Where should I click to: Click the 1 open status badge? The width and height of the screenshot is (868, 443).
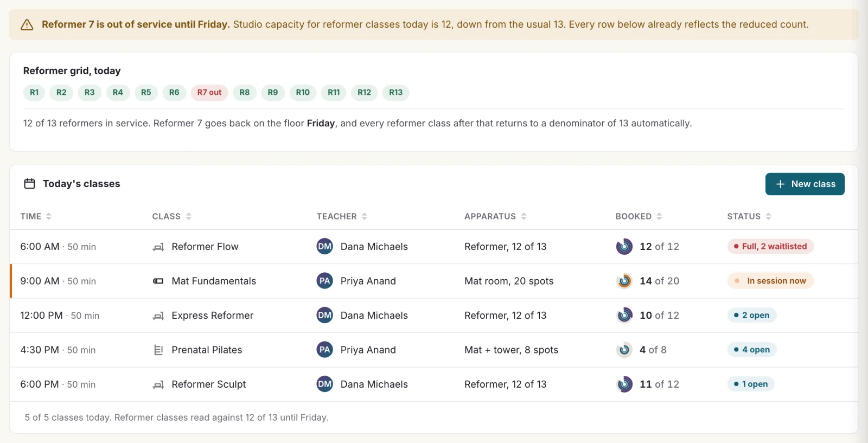click(x=751, y=384)
